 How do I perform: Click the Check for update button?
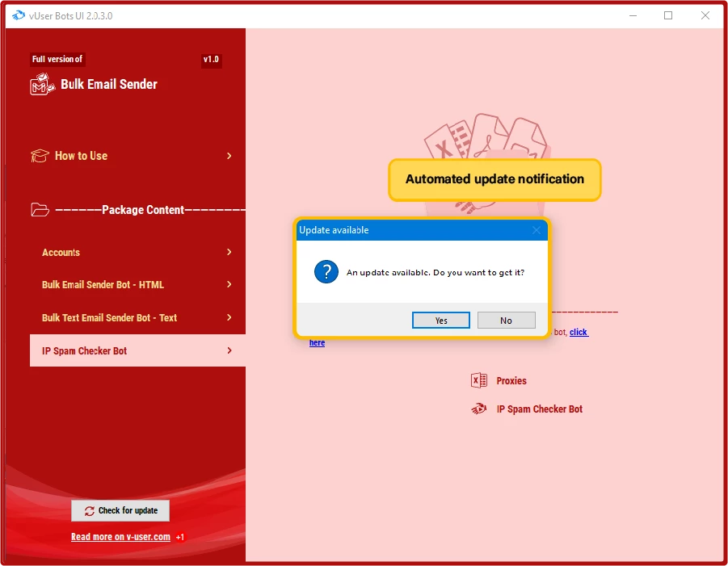point(120,510)
